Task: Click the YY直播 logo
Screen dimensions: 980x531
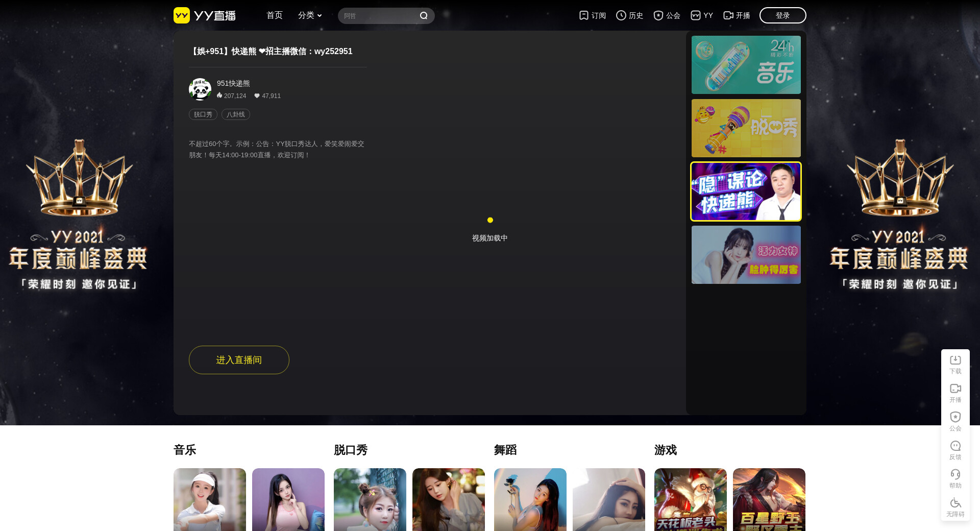Action: tap(205, 15)
